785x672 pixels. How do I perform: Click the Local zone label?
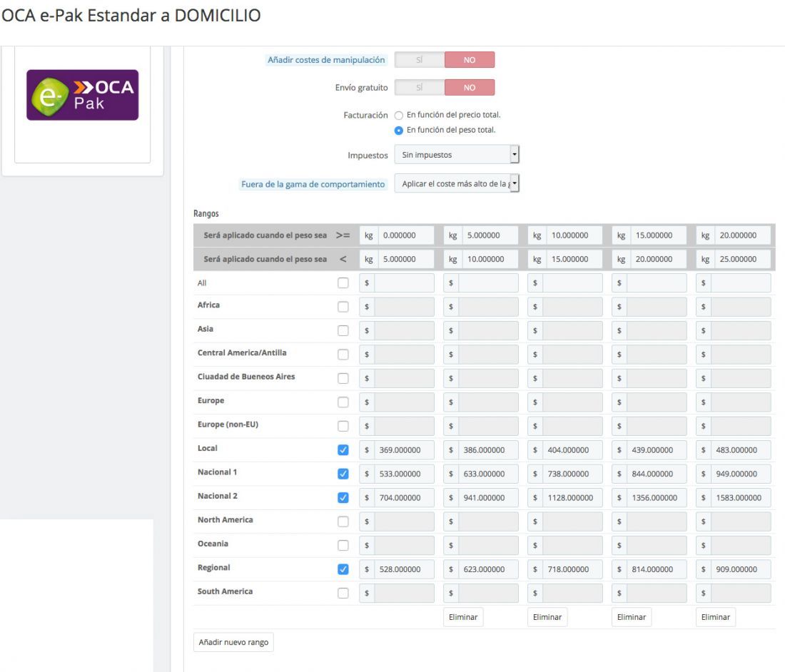[207, 448]
